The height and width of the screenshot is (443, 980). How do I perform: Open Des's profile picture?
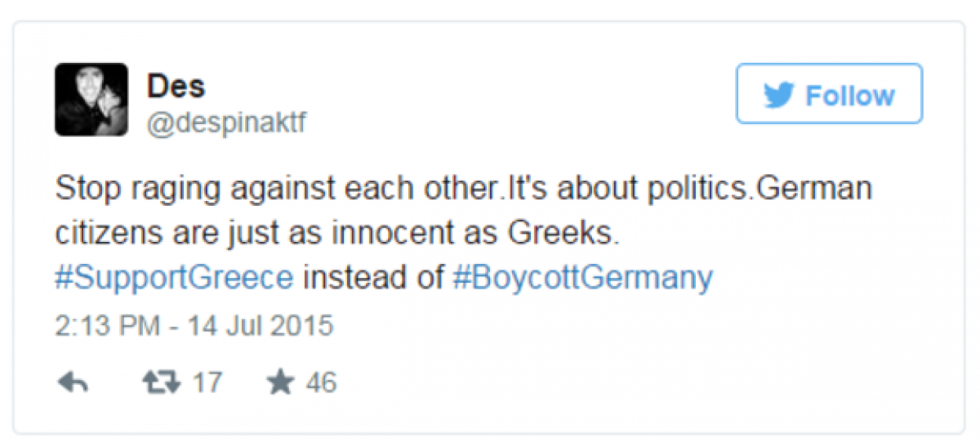coord(91,100)
